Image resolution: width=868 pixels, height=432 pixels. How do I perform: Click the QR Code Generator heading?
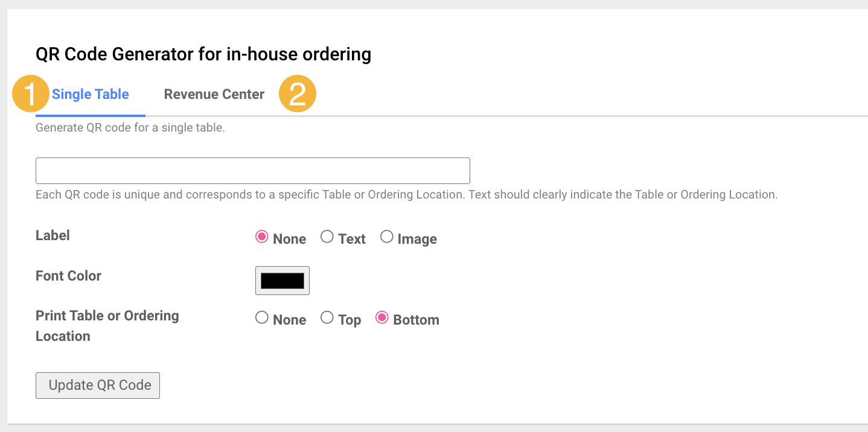click(203, 54)
